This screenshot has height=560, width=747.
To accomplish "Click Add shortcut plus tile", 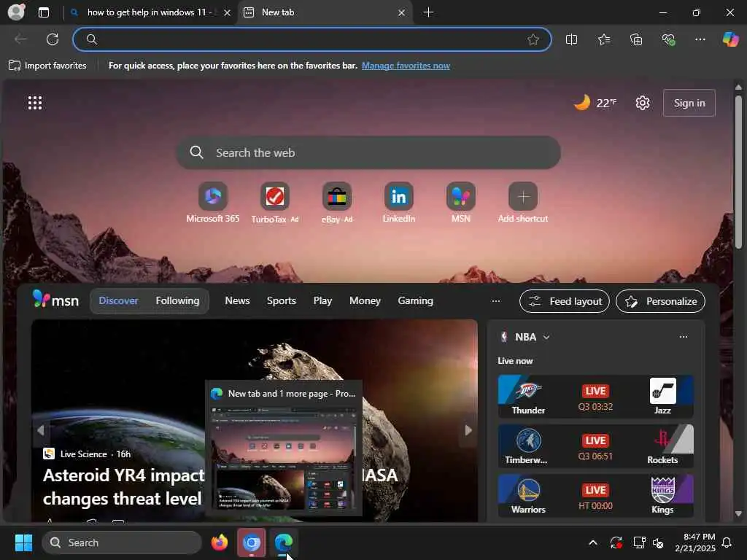I will coord(523,203).
